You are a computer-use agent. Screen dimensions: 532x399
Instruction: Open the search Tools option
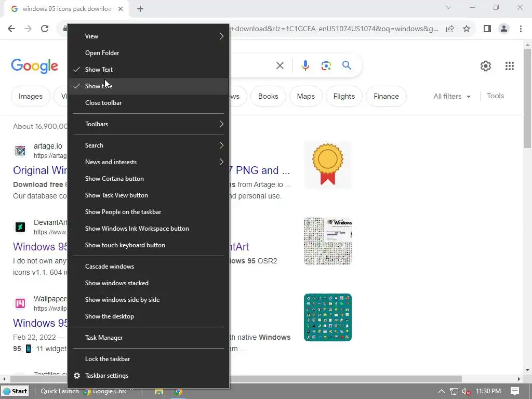pyautogui.click(x=495, y=96)
